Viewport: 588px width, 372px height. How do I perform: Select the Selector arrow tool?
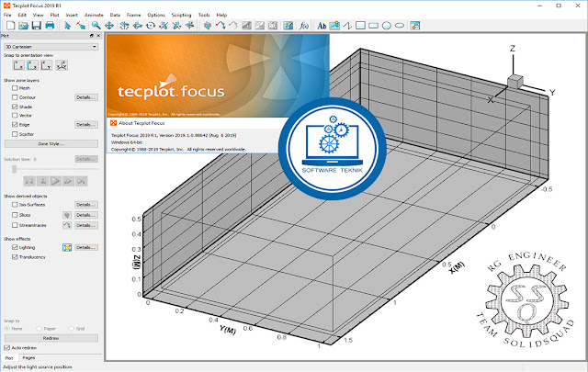[x=67, y=26]
